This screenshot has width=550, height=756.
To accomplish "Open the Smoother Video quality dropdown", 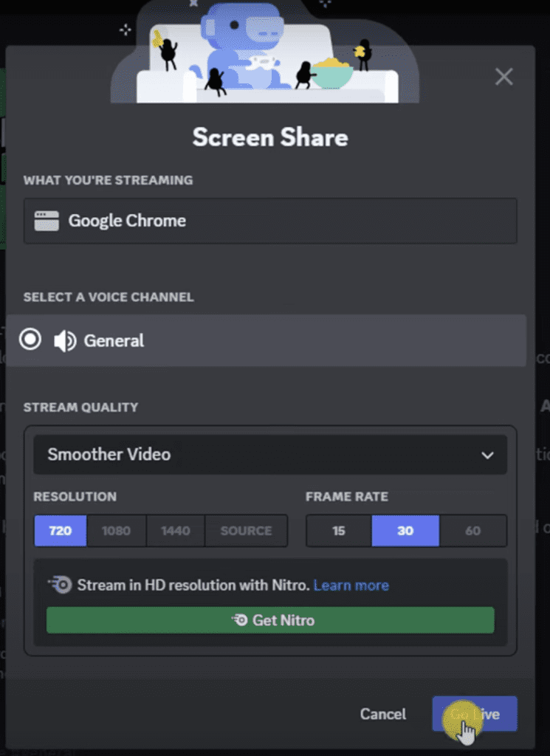I will click(270, 455).
